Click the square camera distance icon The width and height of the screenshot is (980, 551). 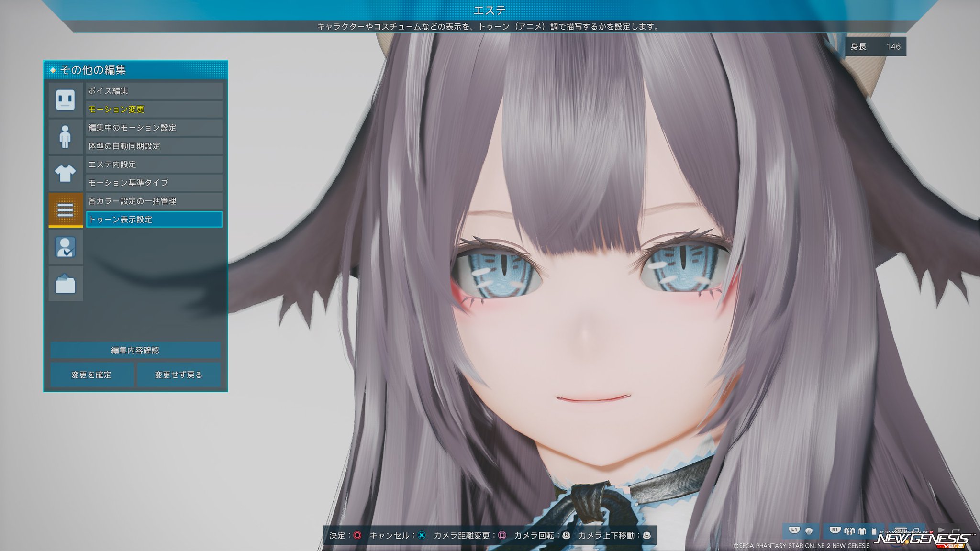(502, 535)
